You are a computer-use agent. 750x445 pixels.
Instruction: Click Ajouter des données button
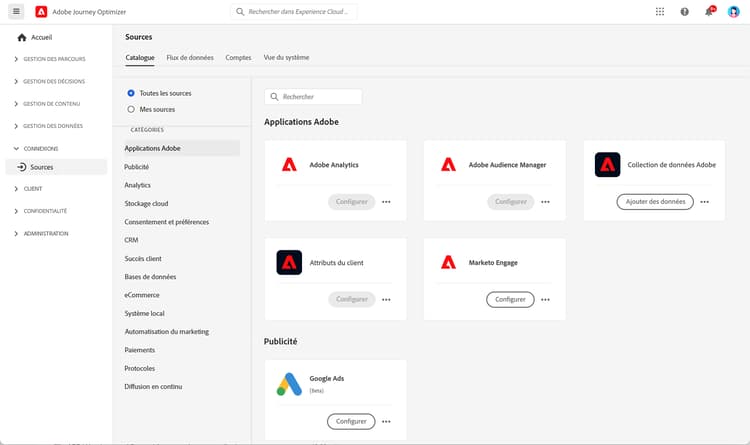655,202
